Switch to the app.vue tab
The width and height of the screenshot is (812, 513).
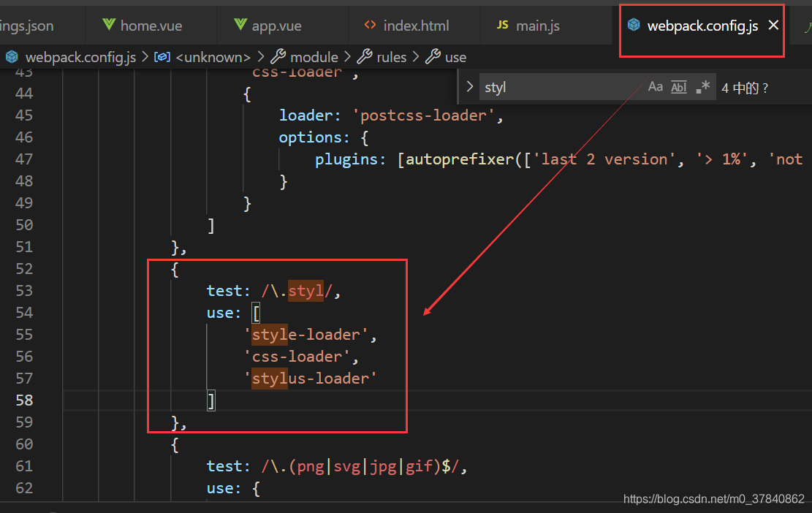coord(276,26)
